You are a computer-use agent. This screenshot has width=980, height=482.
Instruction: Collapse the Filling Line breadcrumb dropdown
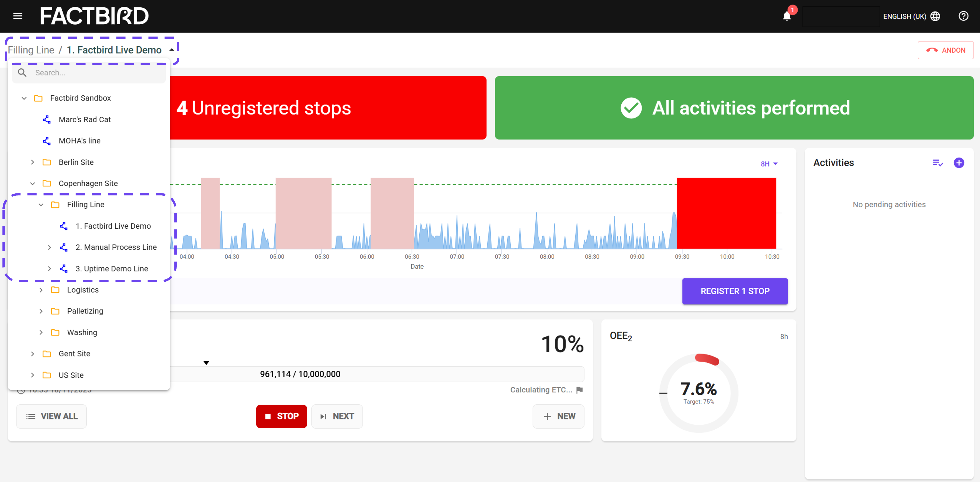tap(171, 50)
